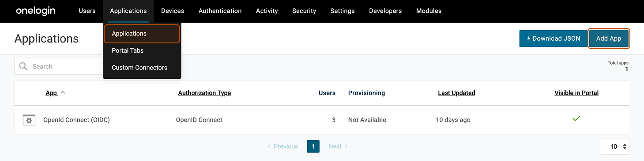Click the Applications page heading
Viewport: 644px width, 161px height.
(x=46, y=38)
